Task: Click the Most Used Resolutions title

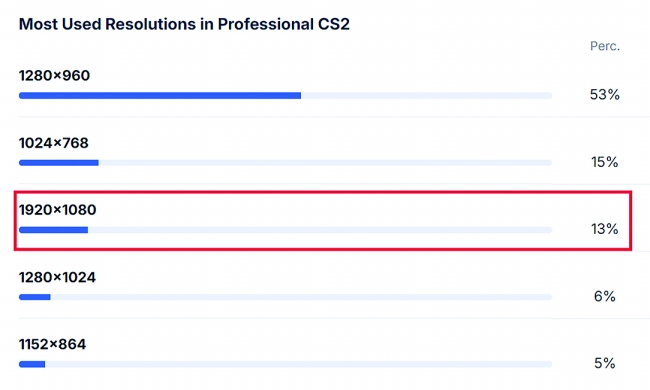Action: [x=184, y=24]
